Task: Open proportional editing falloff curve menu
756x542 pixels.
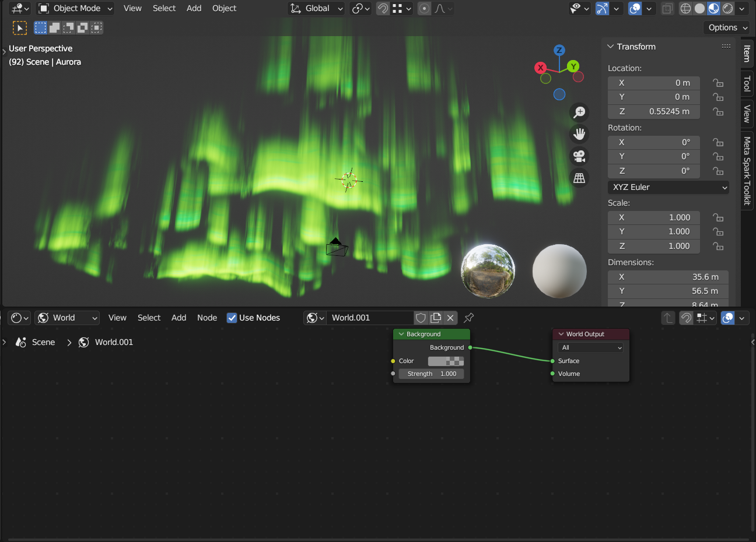Action: coord(443,8)
